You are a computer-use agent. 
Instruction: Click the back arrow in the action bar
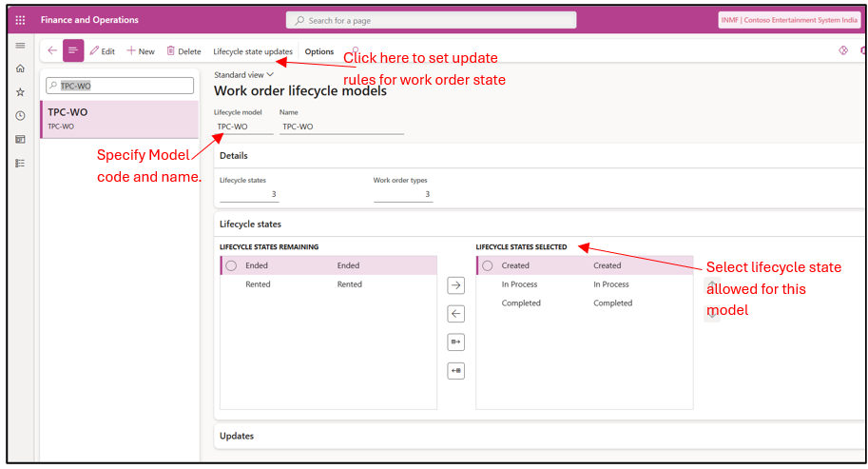coord(52,50)
